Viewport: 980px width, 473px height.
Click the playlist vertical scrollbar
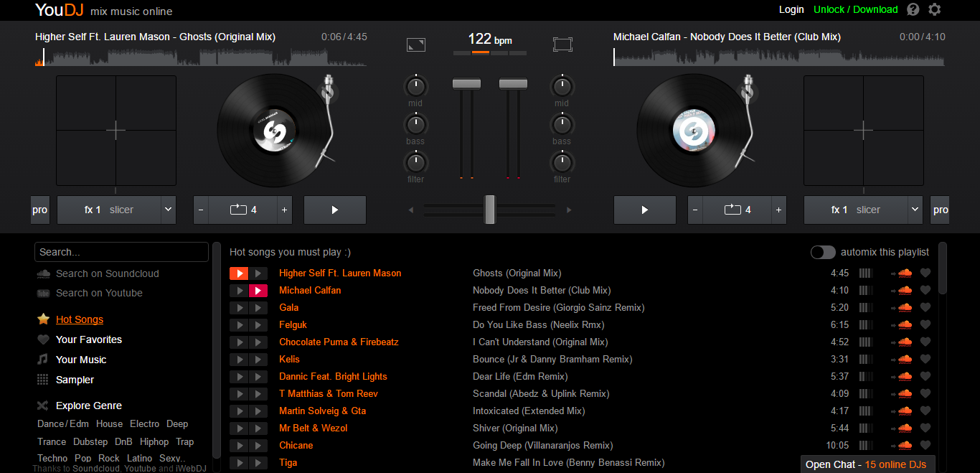(943, 268)
